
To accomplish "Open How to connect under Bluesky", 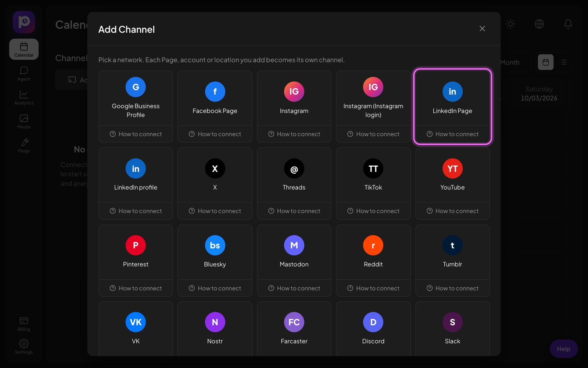I will click(x=215, y=288).
